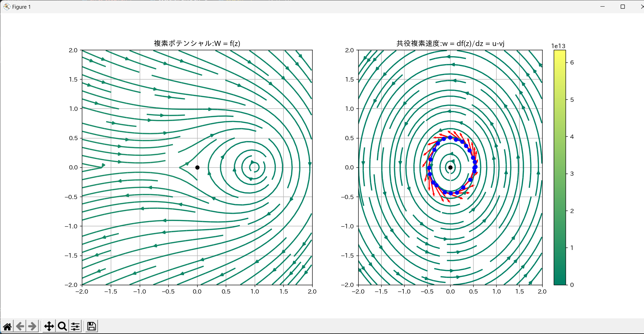The image size is (644, 334).
Task: Activate the zoom-to-rectangle tool
Action: point(62,326)
